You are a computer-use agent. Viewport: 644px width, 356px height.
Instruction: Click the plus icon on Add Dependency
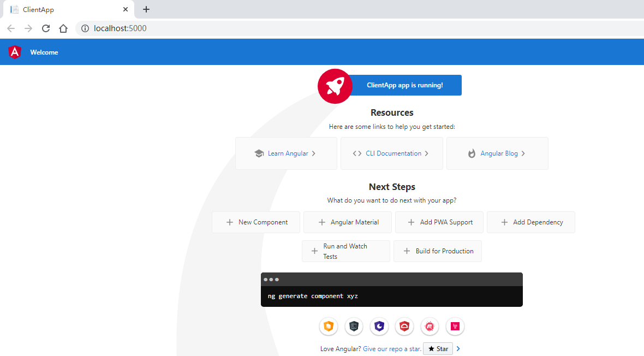[x=504, y=222]
